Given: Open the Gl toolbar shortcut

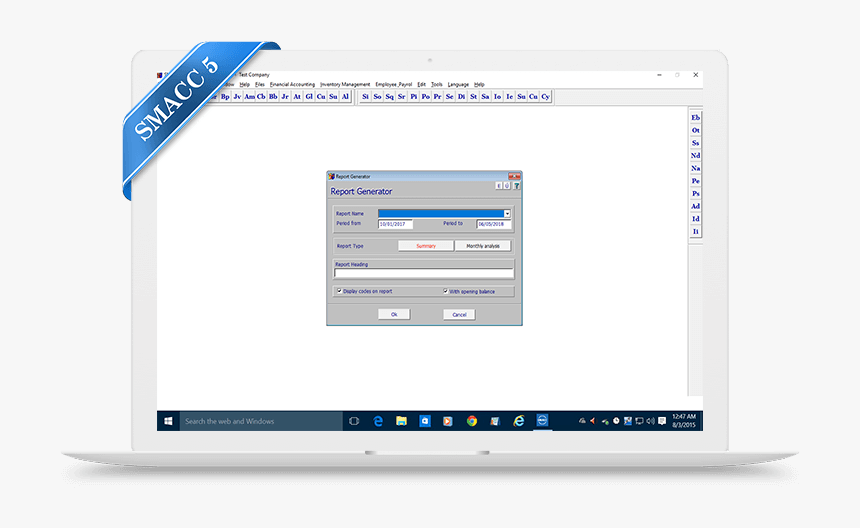Looking at the screenshot, I should (309, 96).
